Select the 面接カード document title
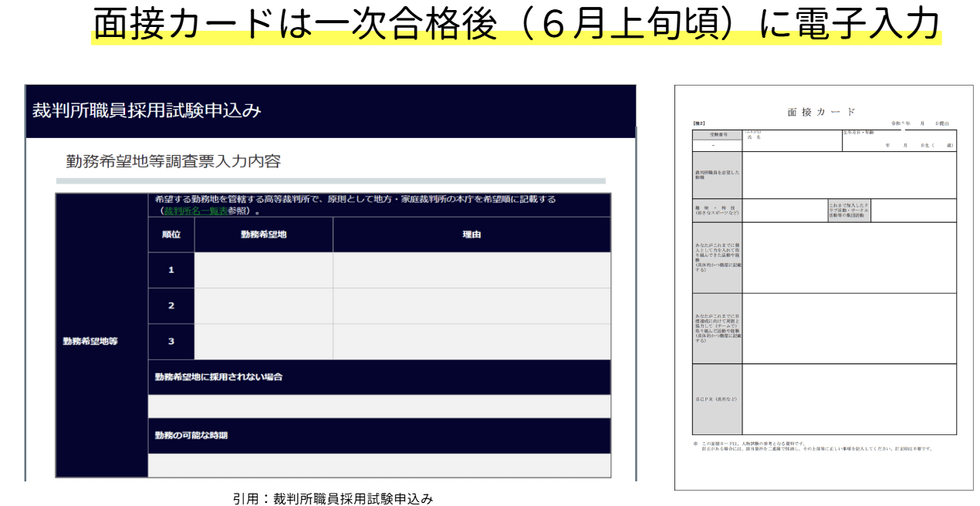Viewport: 980px width, 506px height. (819, 110)
